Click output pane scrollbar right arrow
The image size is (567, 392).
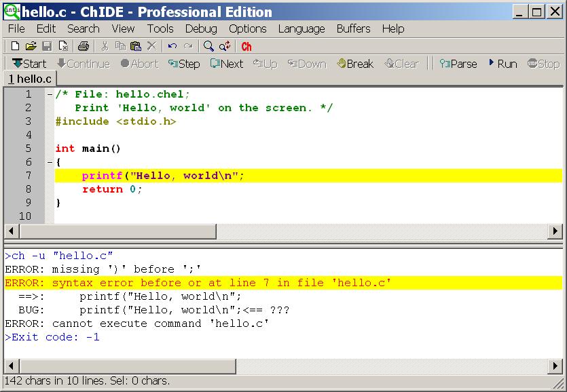[x=555, y=366]
